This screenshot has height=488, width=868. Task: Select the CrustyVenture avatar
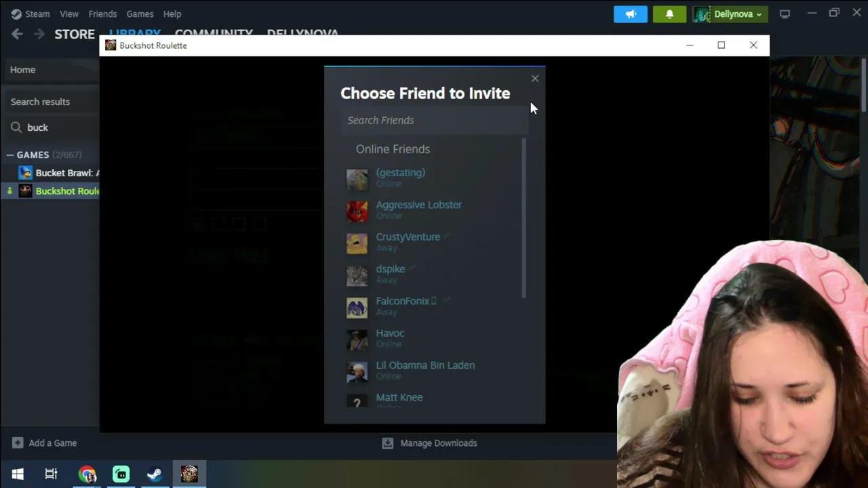[357, 243]
